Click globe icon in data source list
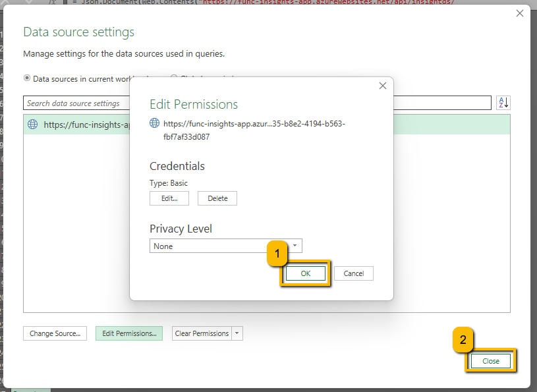Viewport: 537px width, 392px height. [32, 125]
